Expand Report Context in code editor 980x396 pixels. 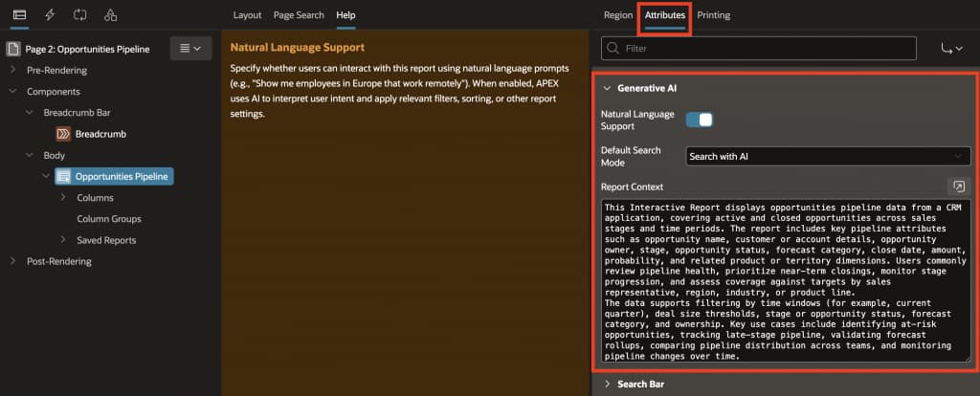(x=958, y=187)
